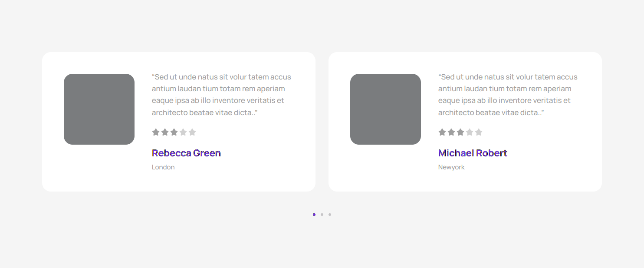Click Rebecca Green's testimonial quote text

coord(221,95)
